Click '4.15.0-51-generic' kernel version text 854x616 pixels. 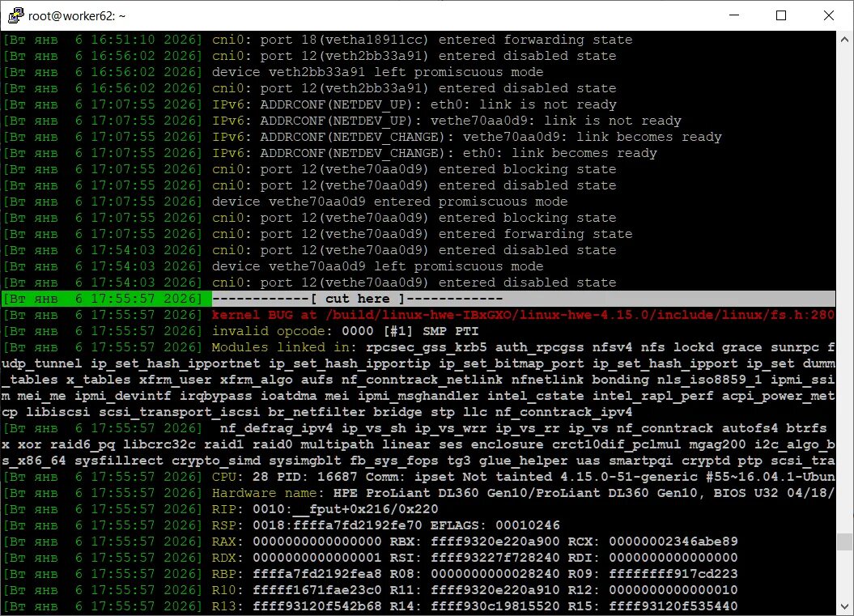[x=628, y=477]
